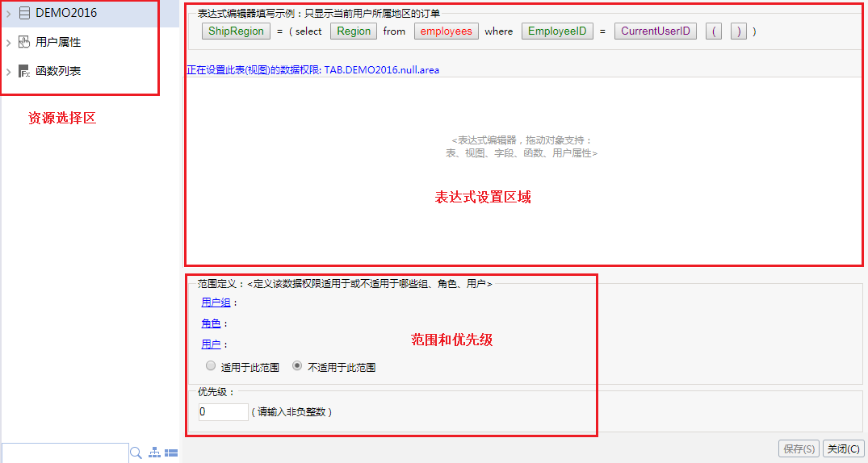868x463 pixels.
Task: Open the 用户 selection link
Action: [x=211, y=344]
